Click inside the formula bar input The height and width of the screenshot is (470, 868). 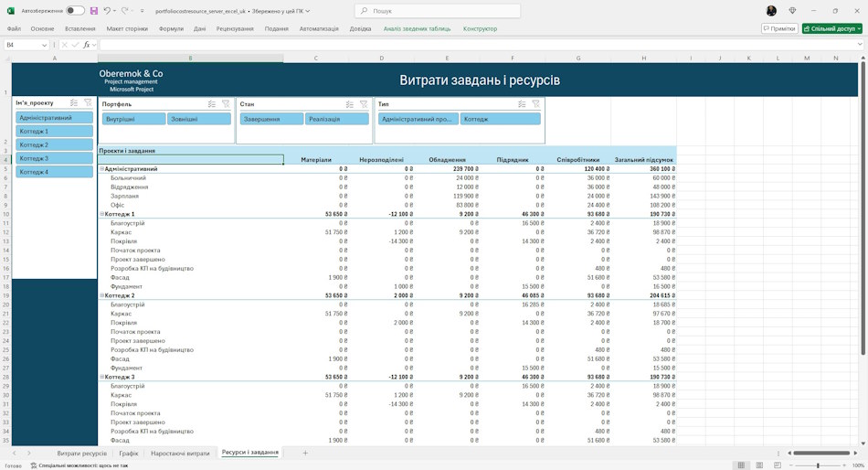click(477, 45)
